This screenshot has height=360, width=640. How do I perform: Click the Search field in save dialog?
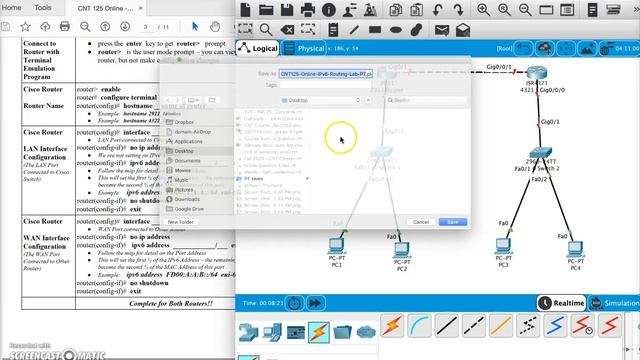(426, 100)
